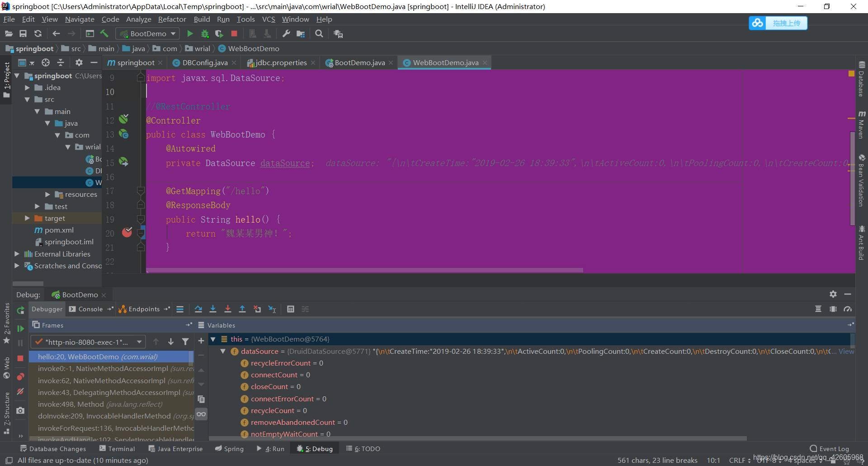Close the BootDemo.java tab
868x466 pixels.
coord(391,63)
